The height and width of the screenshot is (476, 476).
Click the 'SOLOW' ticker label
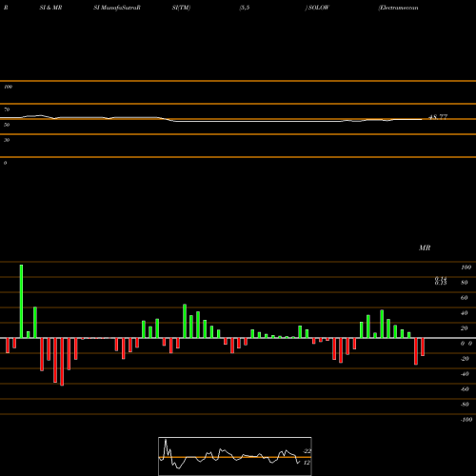(319, 8)
